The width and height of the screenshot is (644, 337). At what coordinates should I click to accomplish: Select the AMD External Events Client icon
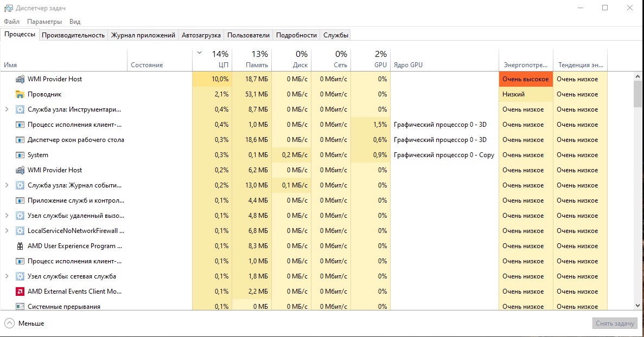coord(20,291)
